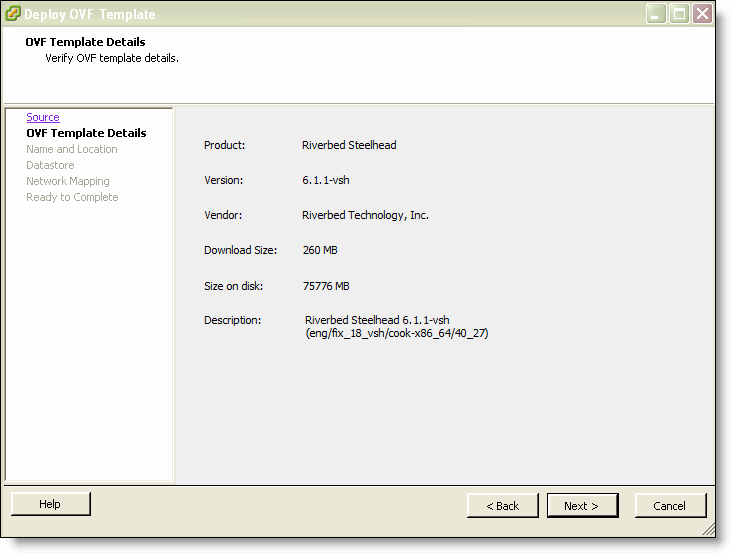Close the Deploy OVF Template dialog
The image size is (732, 554).
click(x=702, y=14)
